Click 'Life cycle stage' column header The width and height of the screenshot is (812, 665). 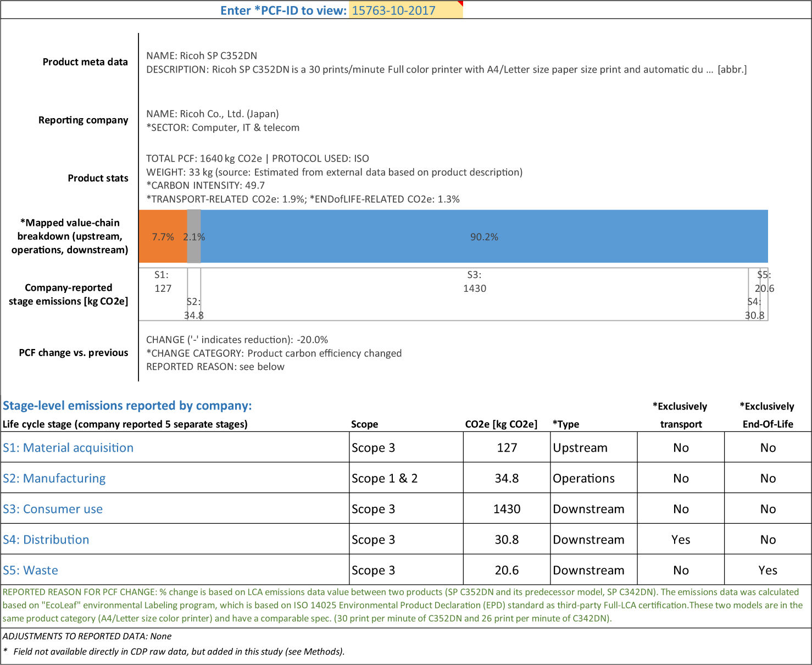tap(125, 424)
